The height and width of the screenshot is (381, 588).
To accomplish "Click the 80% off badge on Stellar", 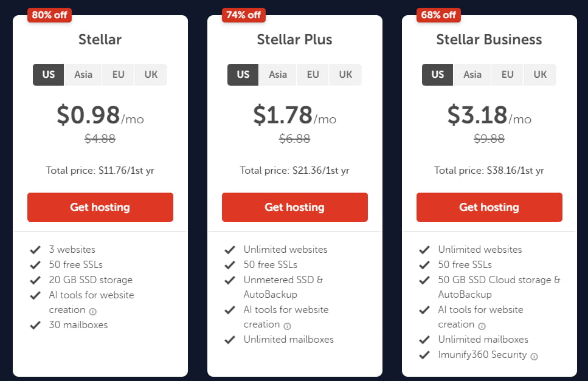I will [49, 15].
